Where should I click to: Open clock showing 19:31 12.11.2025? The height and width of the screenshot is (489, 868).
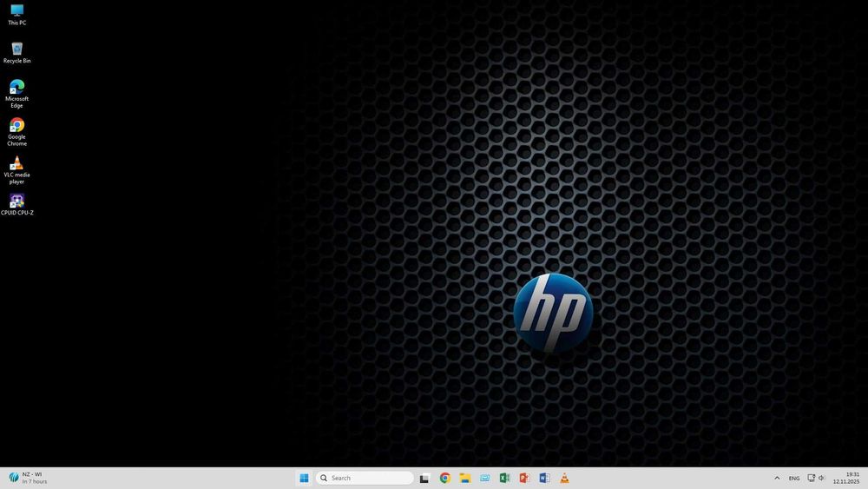pyautogui.click(x=846, y=478)
